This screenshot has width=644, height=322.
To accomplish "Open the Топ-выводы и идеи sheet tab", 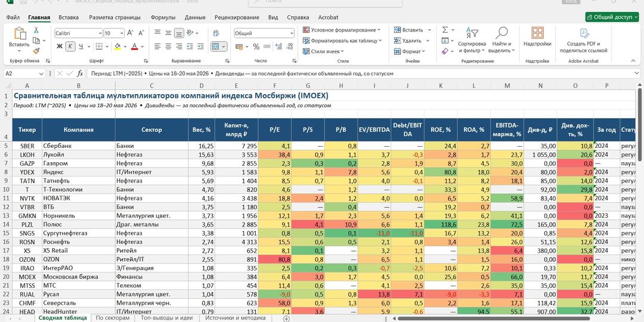I will click(168, 318).
